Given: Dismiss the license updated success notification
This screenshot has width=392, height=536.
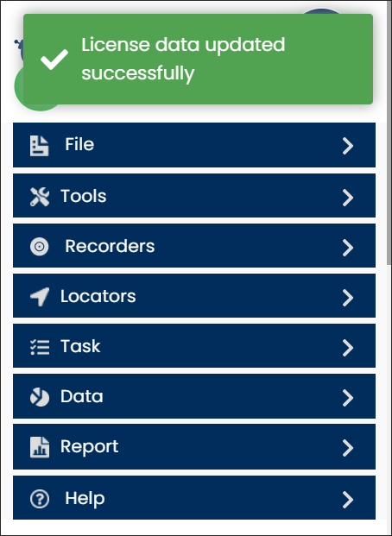Looking at the screenshot, I should coord(198,60).
